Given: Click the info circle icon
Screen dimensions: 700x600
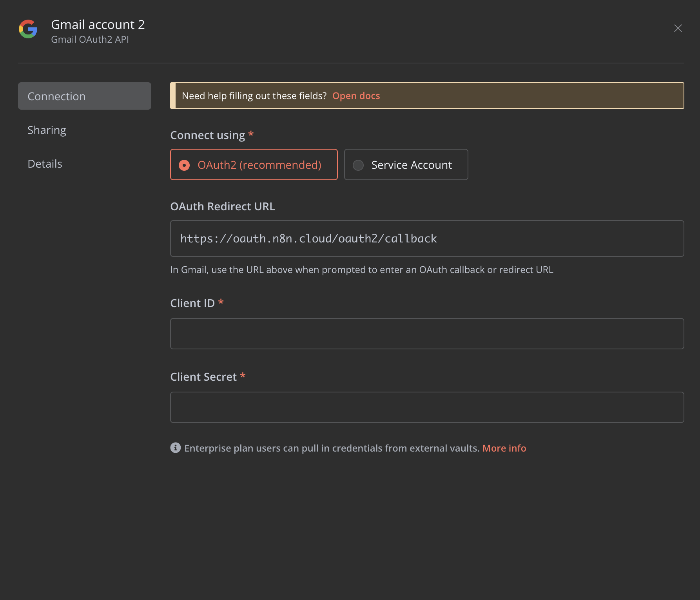Looking at the screenshot, I should tap(175, 448).
